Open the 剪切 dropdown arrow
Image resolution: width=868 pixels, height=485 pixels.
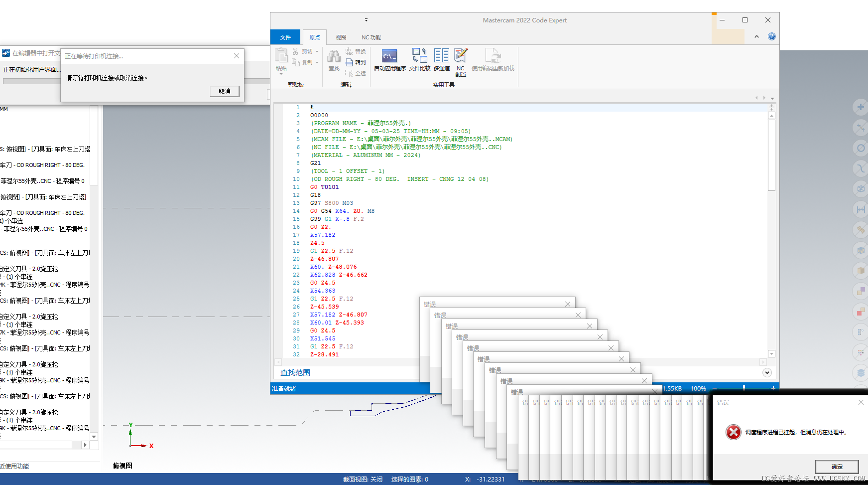tap(317, 51)
